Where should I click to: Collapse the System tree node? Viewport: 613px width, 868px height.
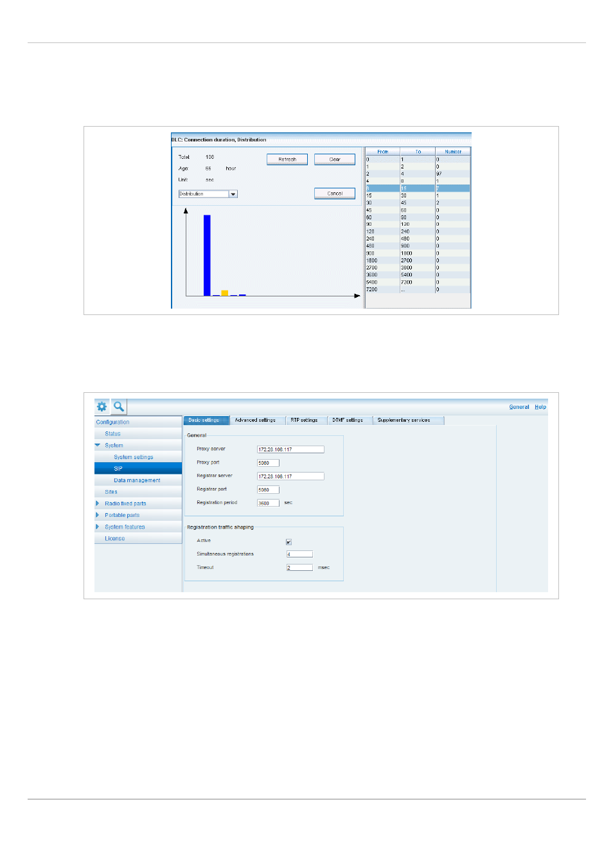click(98, 445)
